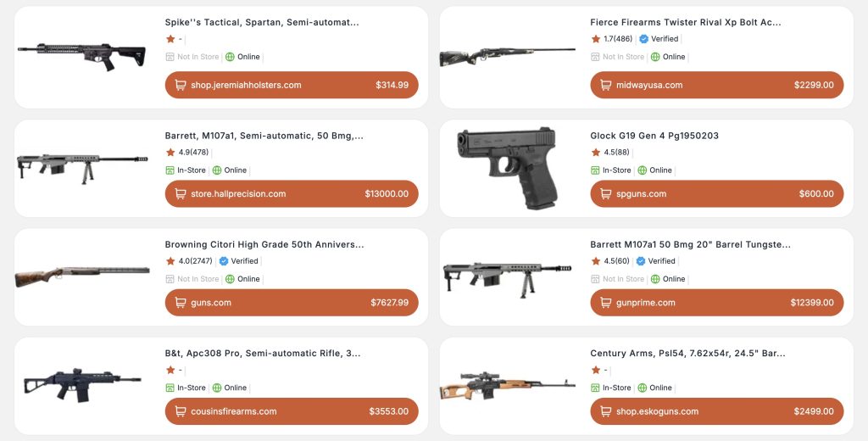Click the cart icon on the midwayusa.com button

point(605,85)
